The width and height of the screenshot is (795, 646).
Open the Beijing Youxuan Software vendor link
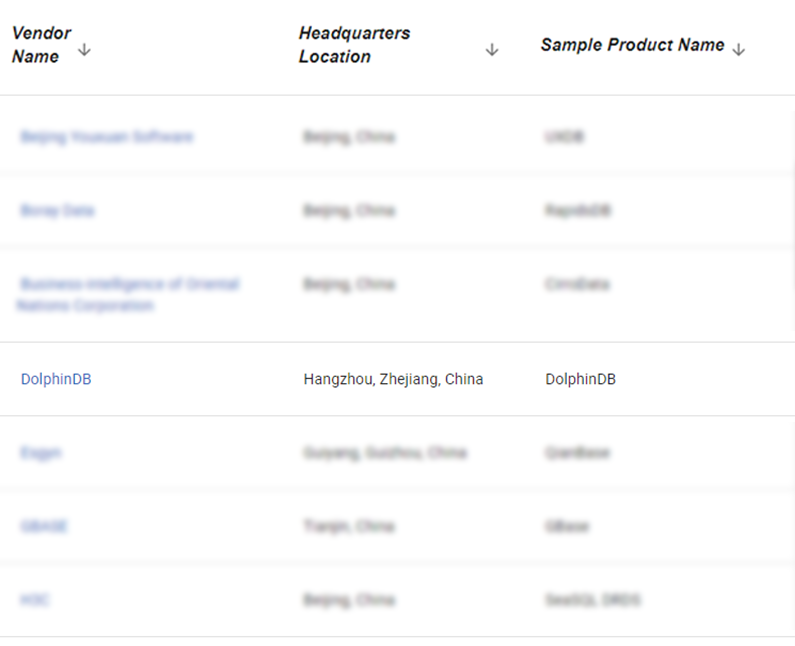(106, 136)
